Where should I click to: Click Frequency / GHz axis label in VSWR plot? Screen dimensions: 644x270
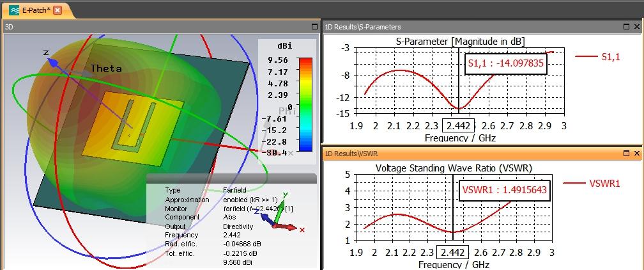pyautogui.click(x=454, y=264)
